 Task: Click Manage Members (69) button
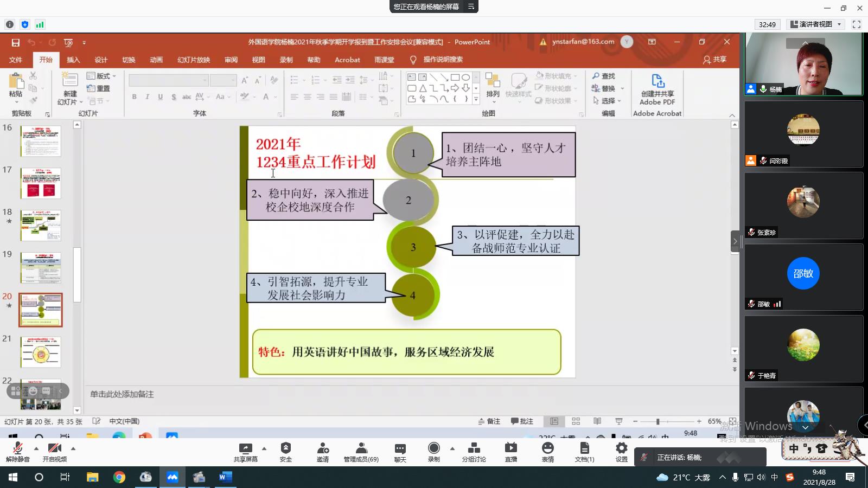point(361,452)
